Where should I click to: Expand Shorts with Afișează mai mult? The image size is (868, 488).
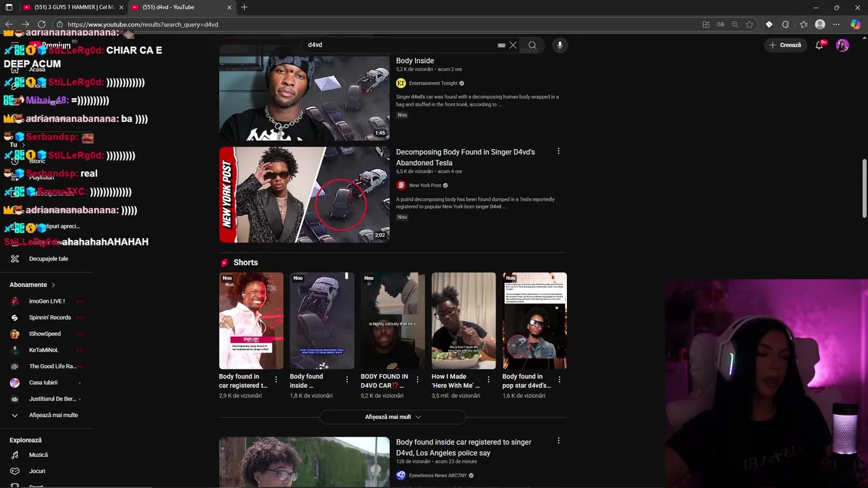pyautogui.click(x=393, y=417)
